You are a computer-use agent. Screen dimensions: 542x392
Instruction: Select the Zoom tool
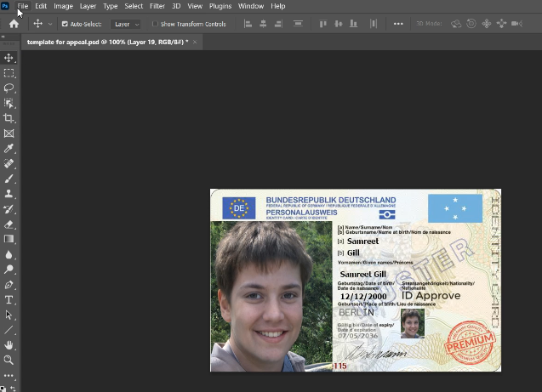coord(9,360)
